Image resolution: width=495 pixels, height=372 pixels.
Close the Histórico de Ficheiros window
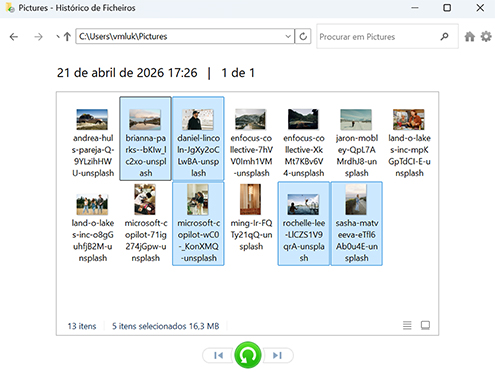pos(480,8)
